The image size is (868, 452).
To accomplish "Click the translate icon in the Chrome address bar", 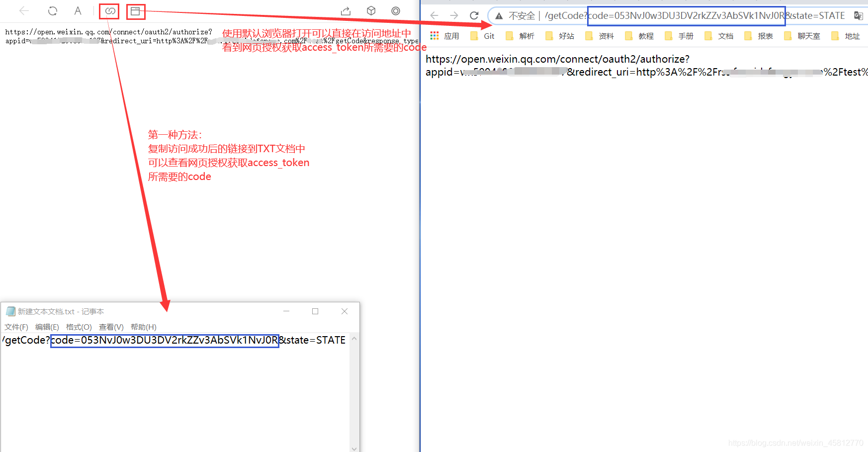I will (x=858, y=15).
